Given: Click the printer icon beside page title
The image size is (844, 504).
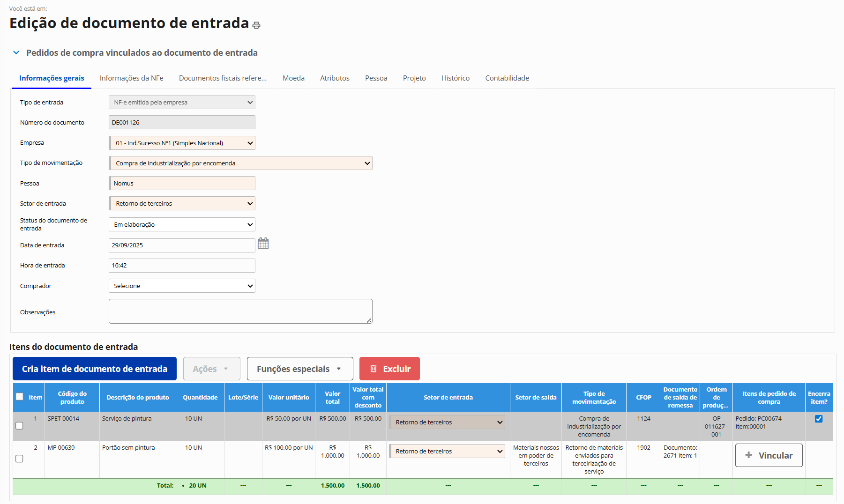Looking at the screenshot, I should [256, 25].
